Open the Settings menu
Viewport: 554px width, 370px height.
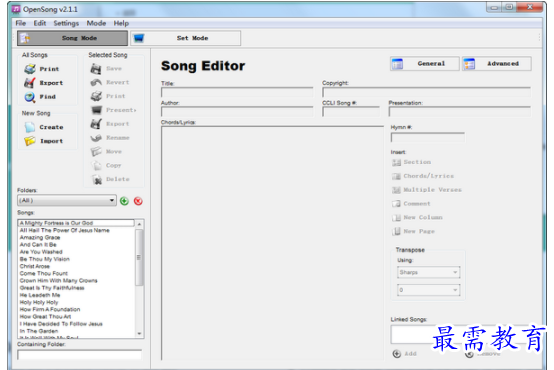66,23
